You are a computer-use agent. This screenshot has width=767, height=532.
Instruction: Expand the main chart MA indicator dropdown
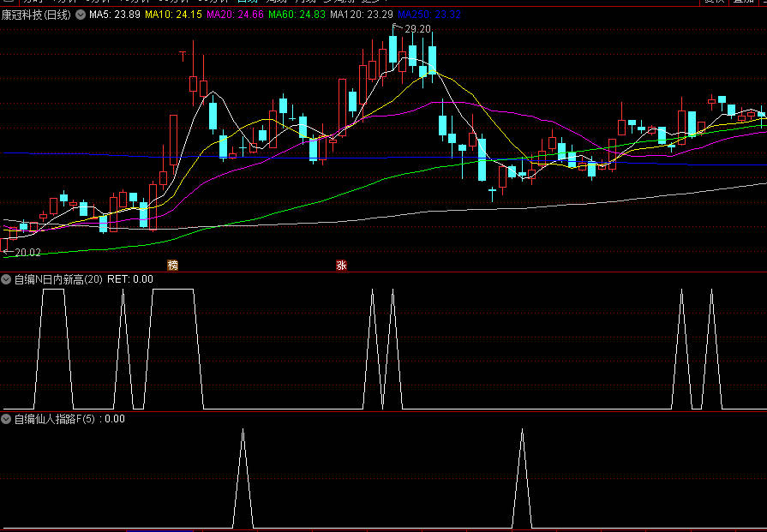tap(81, 15)
